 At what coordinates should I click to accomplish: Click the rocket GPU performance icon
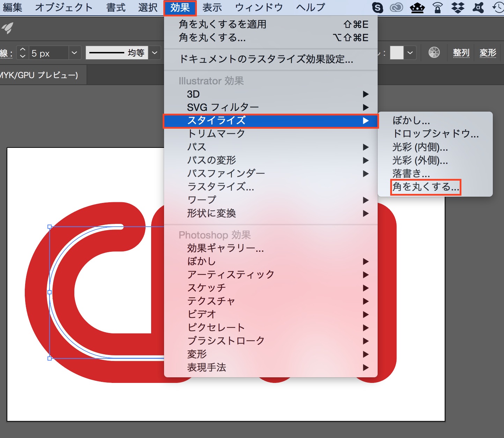click(x=7, y=28)
